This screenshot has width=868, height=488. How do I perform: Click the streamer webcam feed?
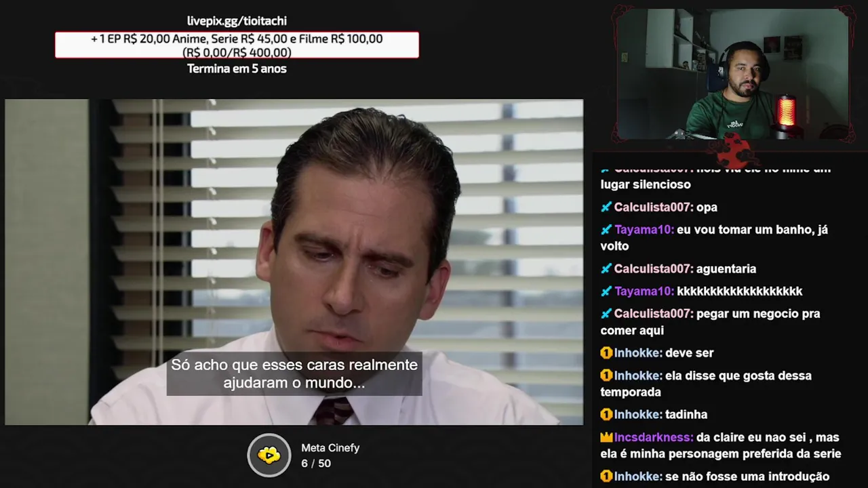[x=734, y=73]
